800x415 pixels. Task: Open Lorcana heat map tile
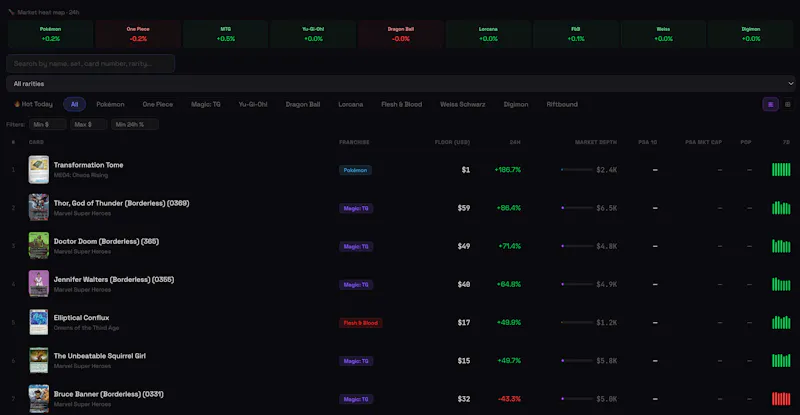pos(488,34)
